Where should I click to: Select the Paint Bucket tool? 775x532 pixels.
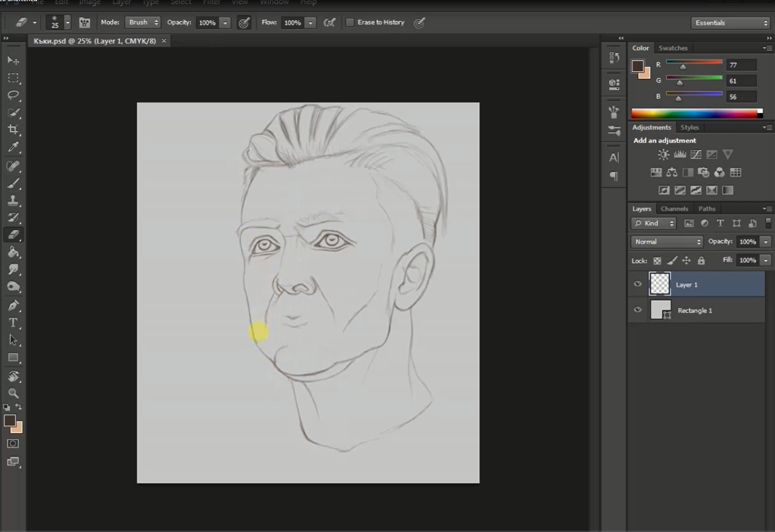click(13, 252)
